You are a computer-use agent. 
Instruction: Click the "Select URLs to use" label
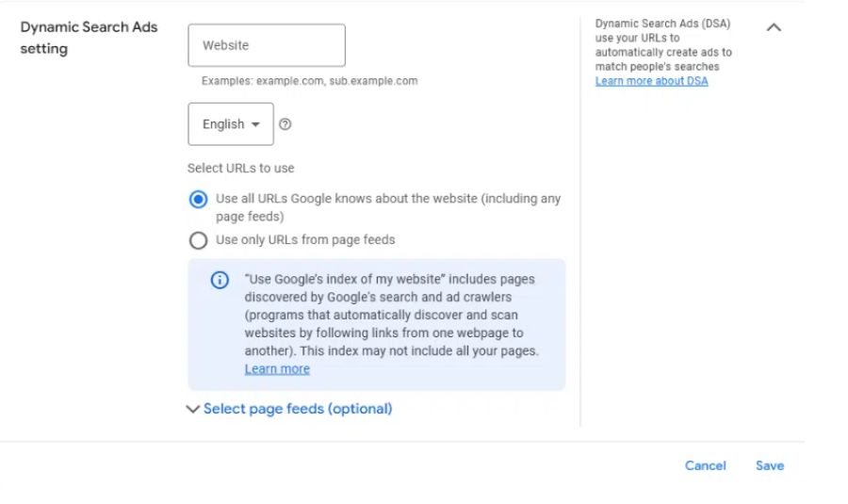(x=240, y=169)
